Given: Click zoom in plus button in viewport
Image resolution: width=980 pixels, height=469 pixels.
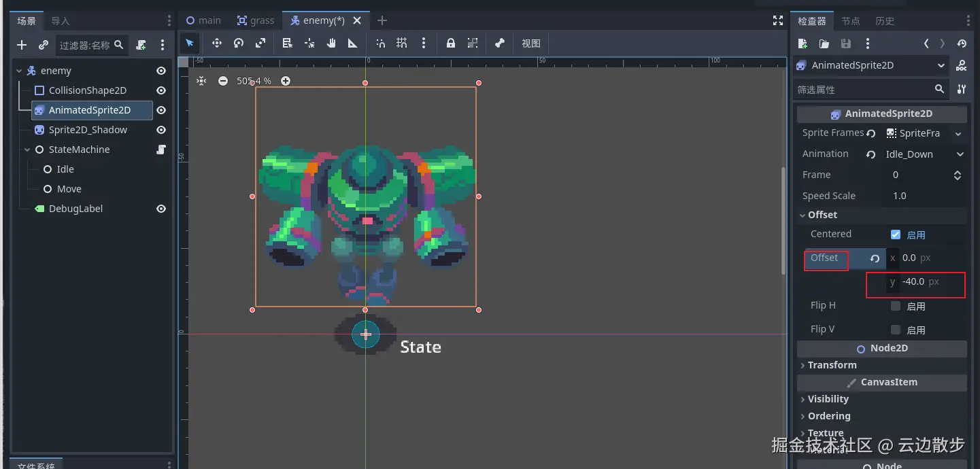Looking at the screenshot, I should 286,81.
